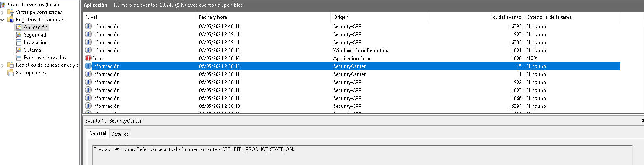
Task: Select the Eventos reenviados log icon
Action: point(18,58)
